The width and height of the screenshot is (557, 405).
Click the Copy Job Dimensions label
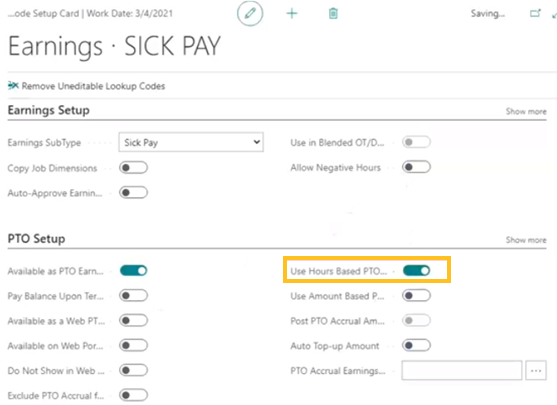coord(52,168)
